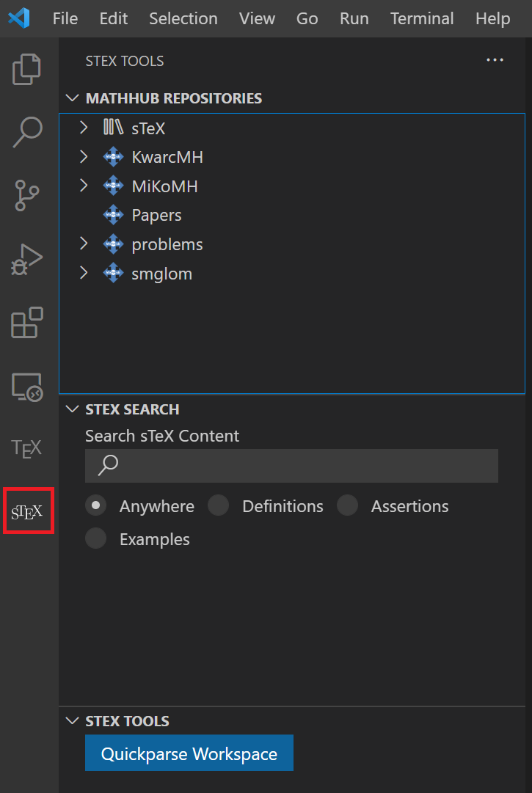The height and width of the screenshot is (793, 532).
Task: Select the Examples search option
Action: [96, 538]
